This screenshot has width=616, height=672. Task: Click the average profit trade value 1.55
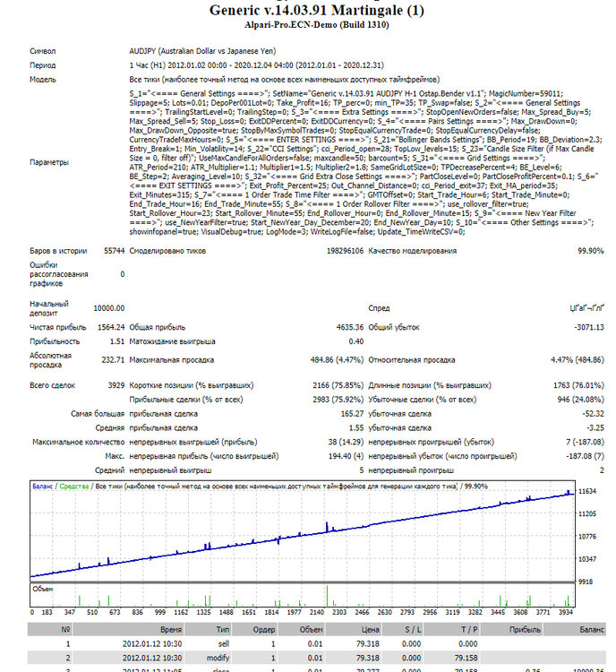[x=356, y=427]
